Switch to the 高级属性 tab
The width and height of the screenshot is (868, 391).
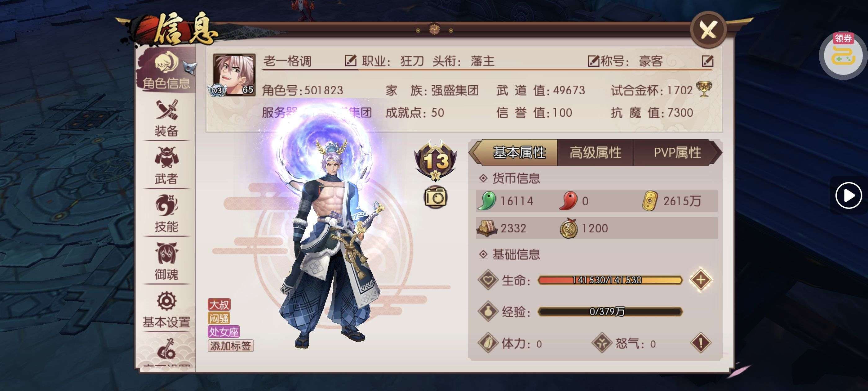pos(596,152)
